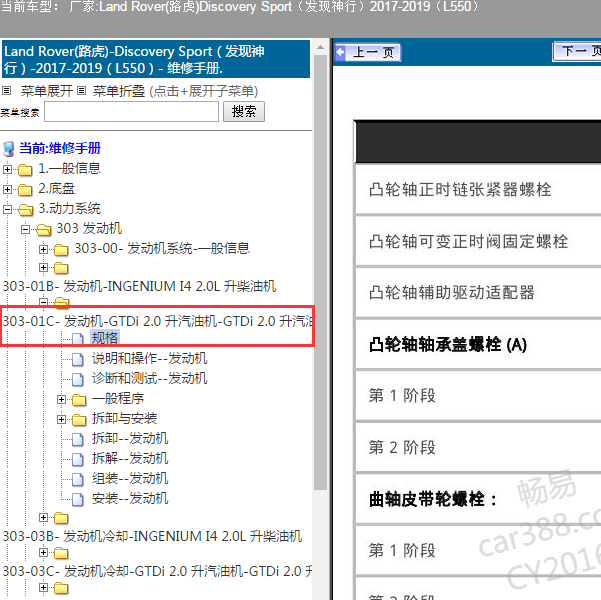This screenshot has height=600, width=601.
Task: Click the 组装--发动机 document icon
Action: tap(78, 479)
